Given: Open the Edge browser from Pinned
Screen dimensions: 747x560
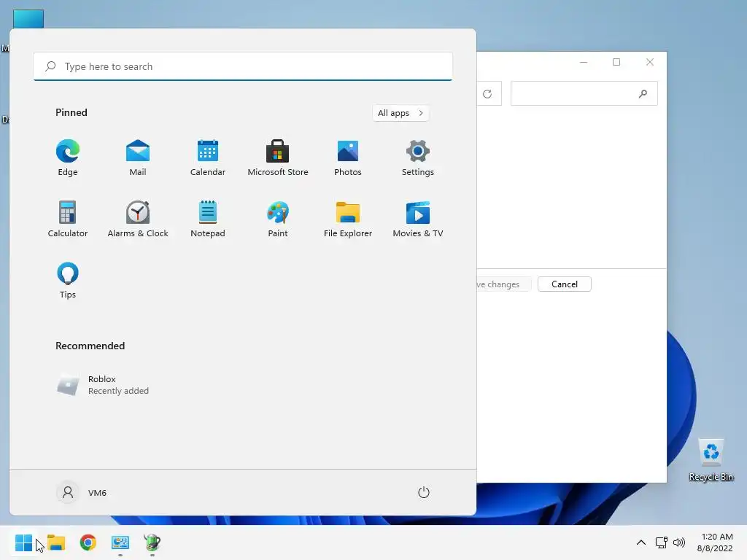Looking at the screenshot, I should tap(68, 158).
